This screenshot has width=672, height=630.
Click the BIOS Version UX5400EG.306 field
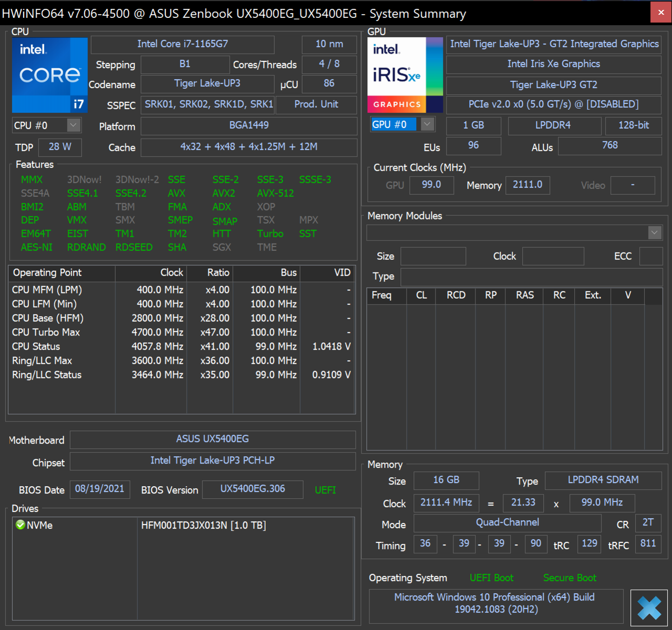pos(253,489)
